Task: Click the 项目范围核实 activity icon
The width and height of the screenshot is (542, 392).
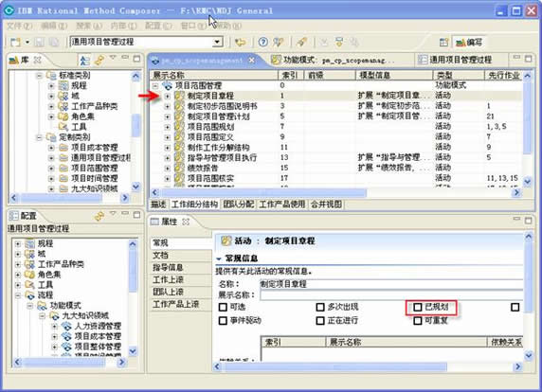Action: coord(179,179)
